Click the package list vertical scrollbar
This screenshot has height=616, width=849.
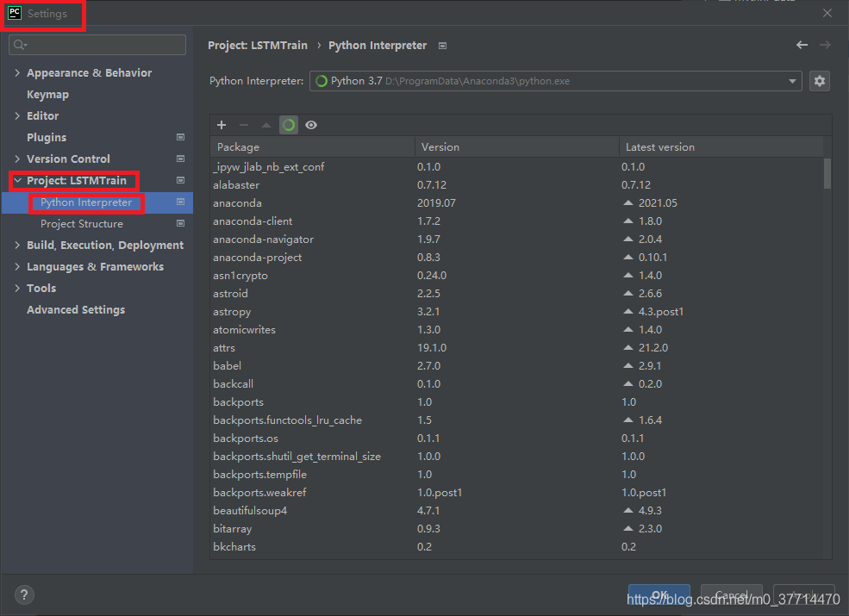[x=827, y=172]
